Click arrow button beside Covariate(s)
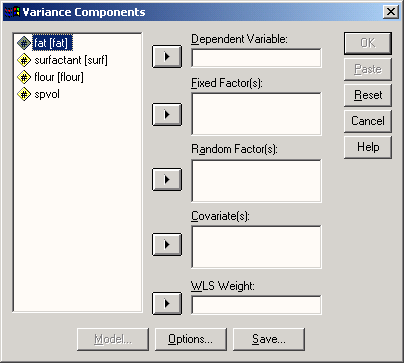 (x=167, y=244)
